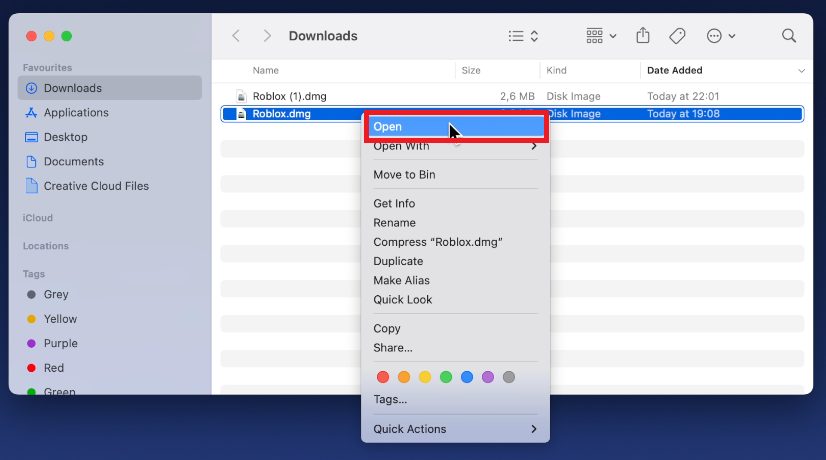826x460 pixels.
Task: Click the Today at 22:01 date
Action: coord(683,96)
